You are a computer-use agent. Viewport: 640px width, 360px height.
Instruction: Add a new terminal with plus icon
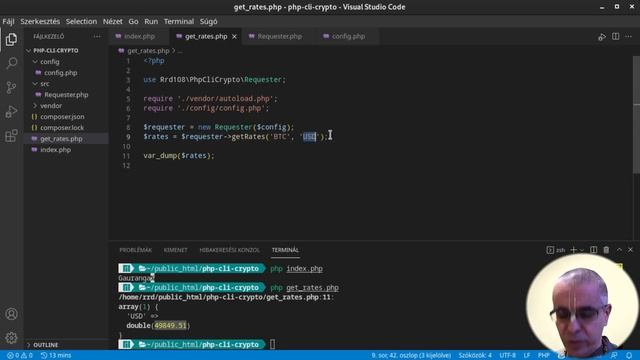(x=573, y=250)
